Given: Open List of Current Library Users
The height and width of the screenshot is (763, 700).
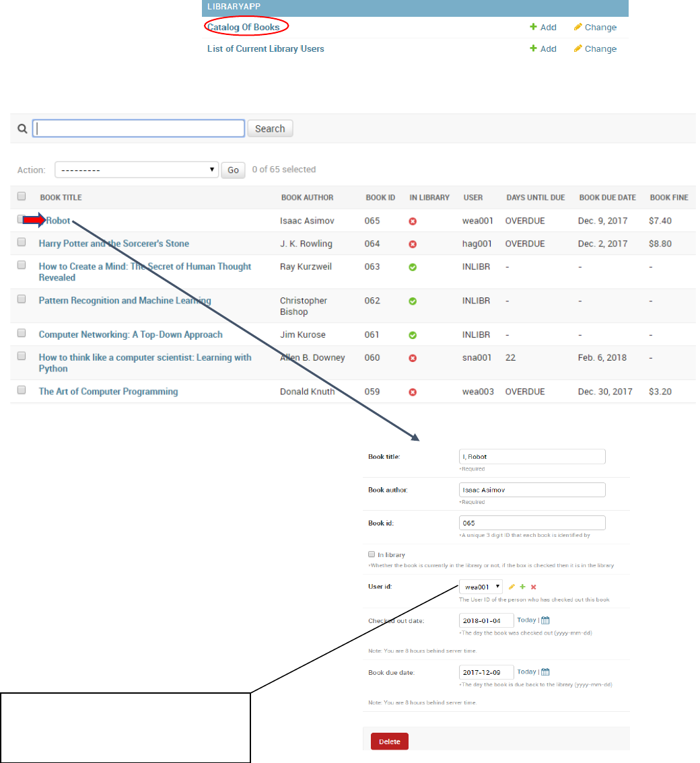Looking at the screenshot, I should [265, 48].
